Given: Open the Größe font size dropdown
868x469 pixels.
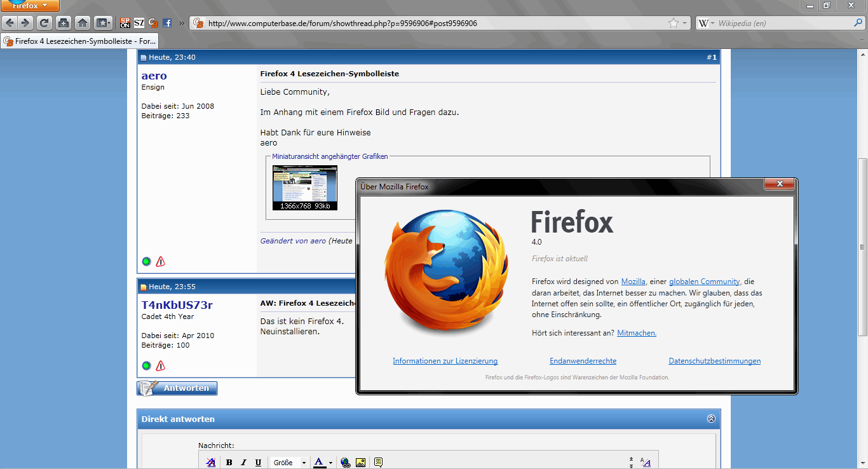Looking at the screenshot, I should point(290,463).
